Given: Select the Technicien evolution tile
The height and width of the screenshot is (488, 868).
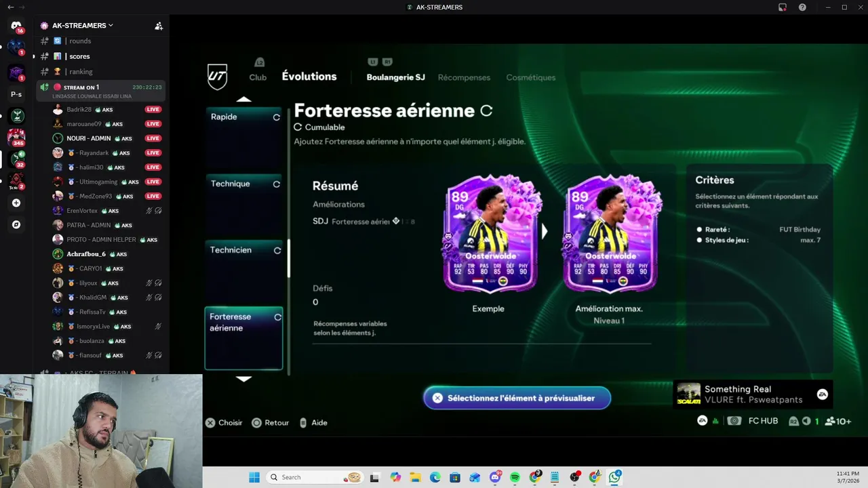Looking at the screenshot, I should [243, 271].
